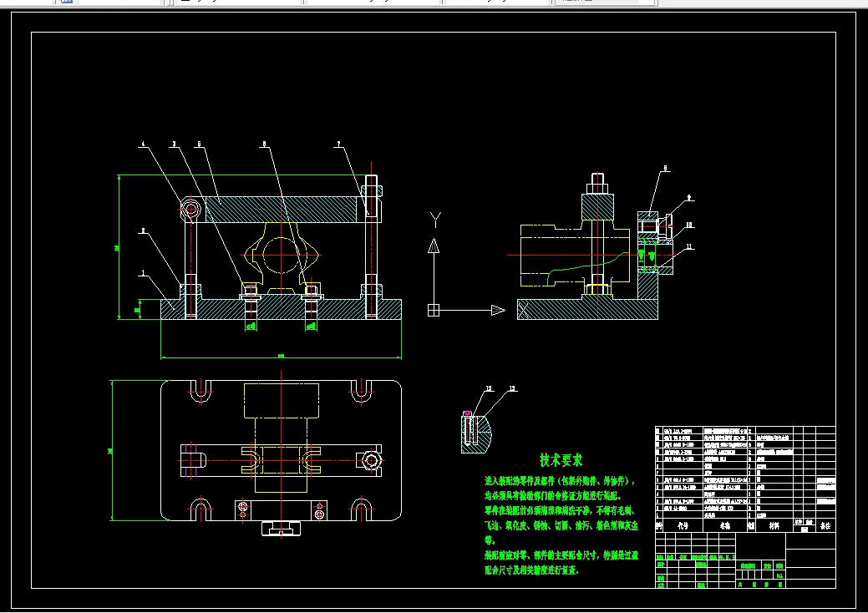Select part callout number 7
Viewport: 868px width, 613px height.
pos(339,144)
